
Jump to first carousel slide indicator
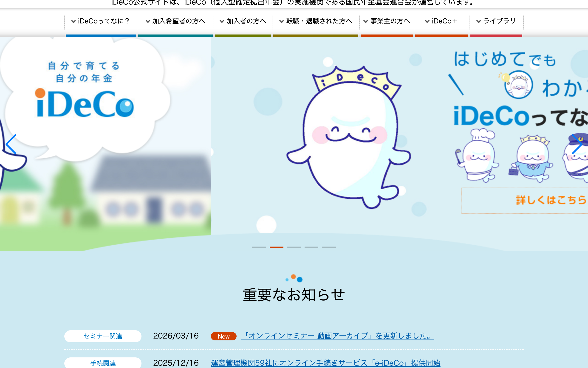pos(259,247)
